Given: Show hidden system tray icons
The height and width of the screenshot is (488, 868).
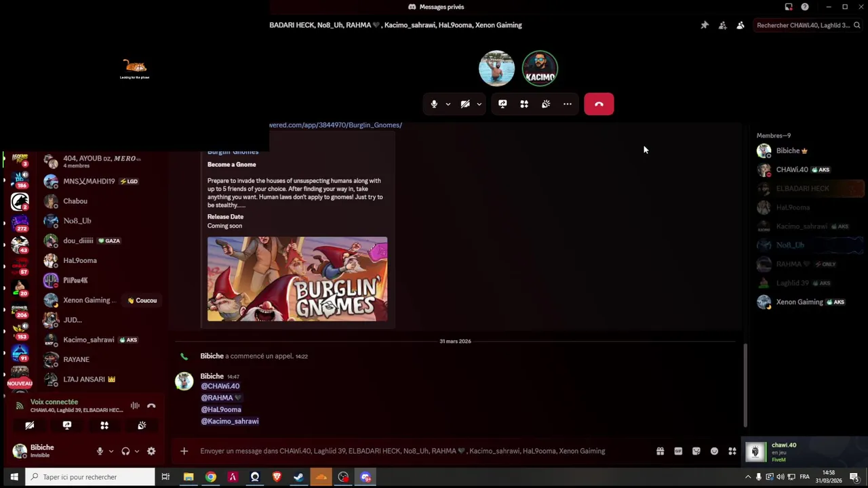Looking at the screenshot, I should coord(748,477).
